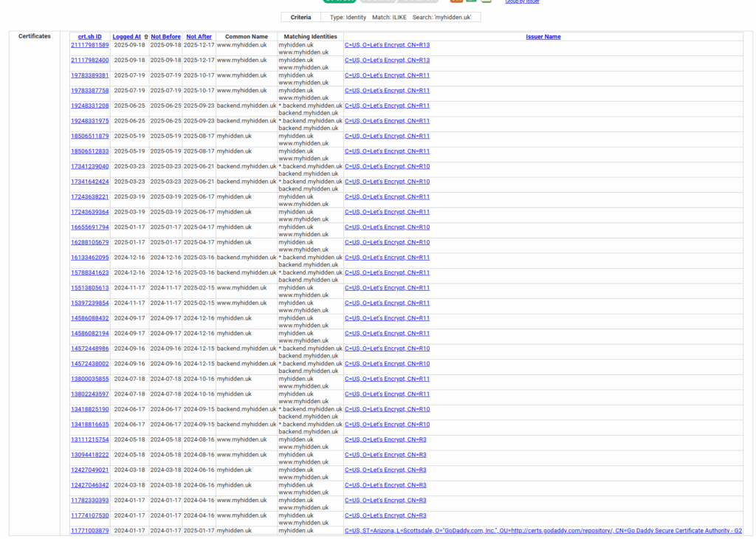Open certificate ID 15513805613
The width and height of the screenshot is (756, 539).
point(89,288)
